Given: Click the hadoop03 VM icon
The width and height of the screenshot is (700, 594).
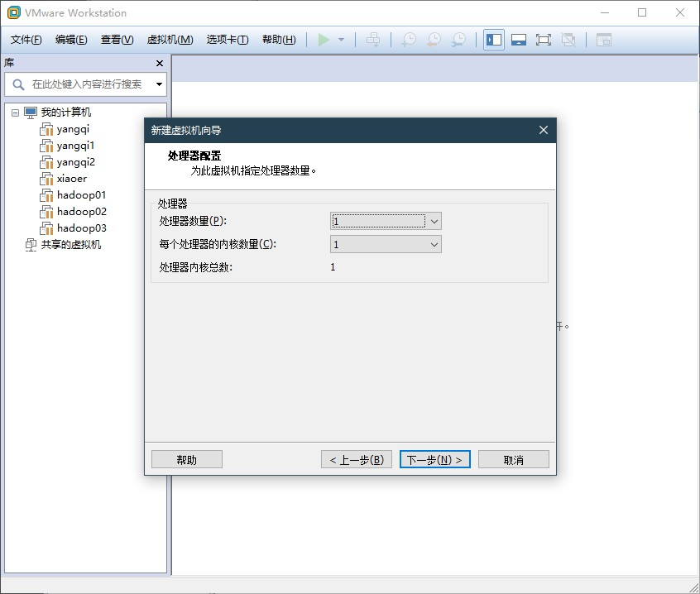Looking at the screenshot, I should point(46,228).
